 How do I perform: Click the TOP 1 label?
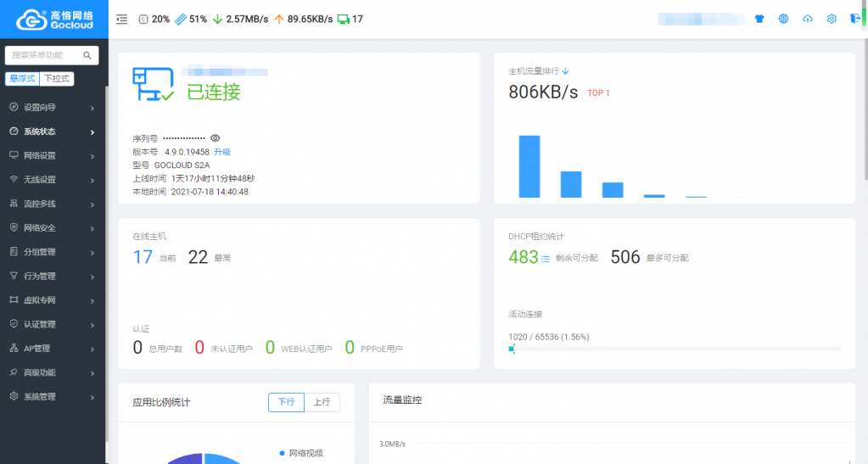coord(598,93)
